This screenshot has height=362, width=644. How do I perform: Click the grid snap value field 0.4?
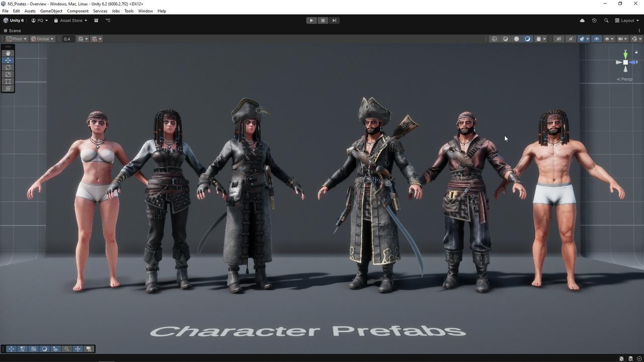(67, 39)
